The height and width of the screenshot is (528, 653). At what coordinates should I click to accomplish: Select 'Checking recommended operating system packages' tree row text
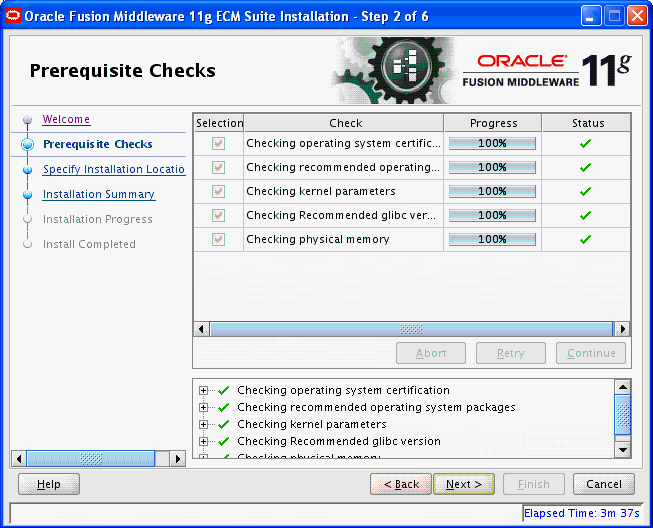[376, 407]
